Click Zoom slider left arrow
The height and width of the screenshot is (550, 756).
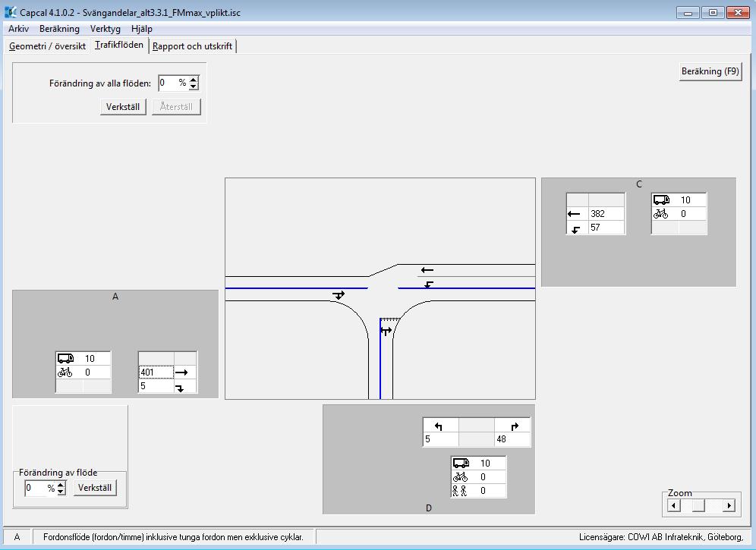[673, 505]
